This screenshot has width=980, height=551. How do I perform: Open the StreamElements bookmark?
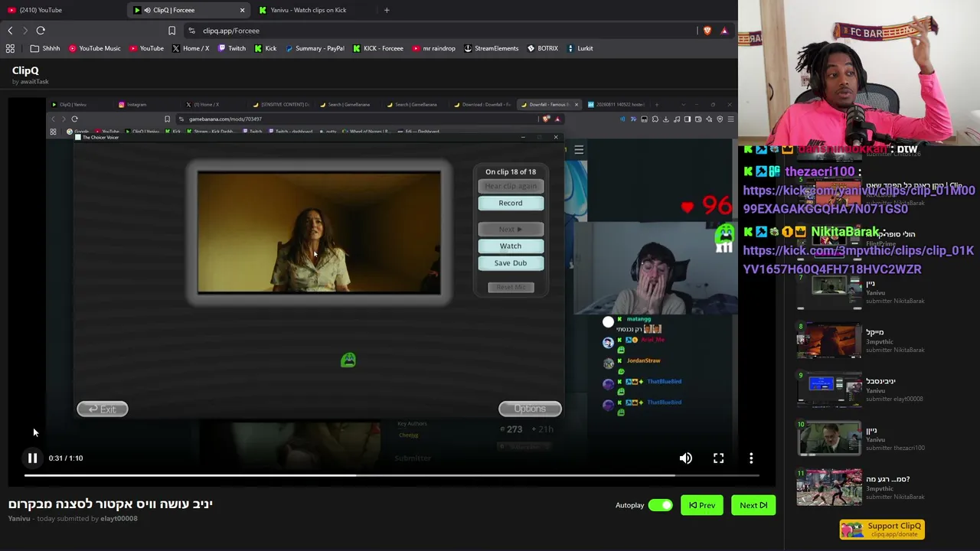point(490,48)
